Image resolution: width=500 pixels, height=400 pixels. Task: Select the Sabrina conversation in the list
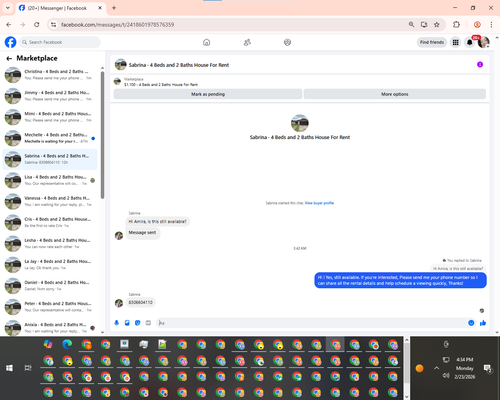tap(50, 159)
